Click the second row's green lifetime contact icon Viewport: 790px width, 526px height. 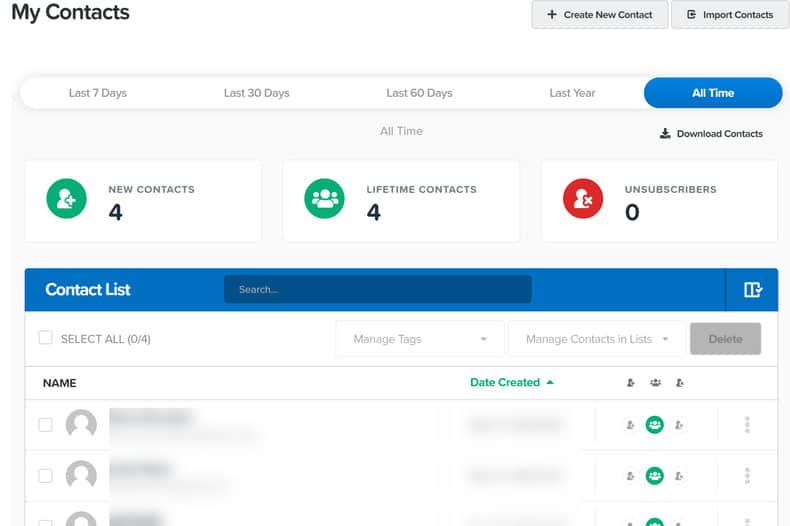(x=654, y=476)
